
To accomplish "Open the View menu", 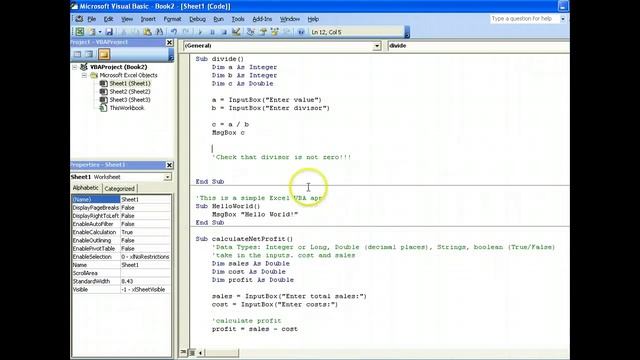I will click(127, 19).
